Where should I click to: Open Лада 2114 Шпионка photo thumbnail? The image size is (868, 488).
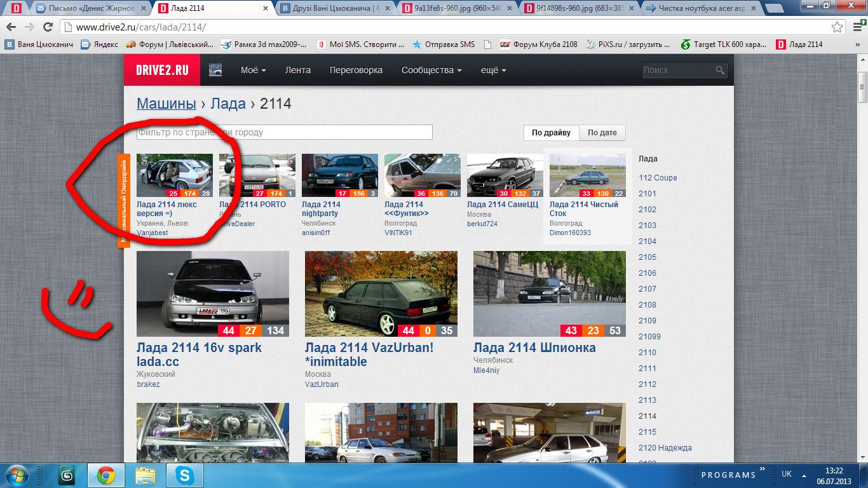point(550,294)
